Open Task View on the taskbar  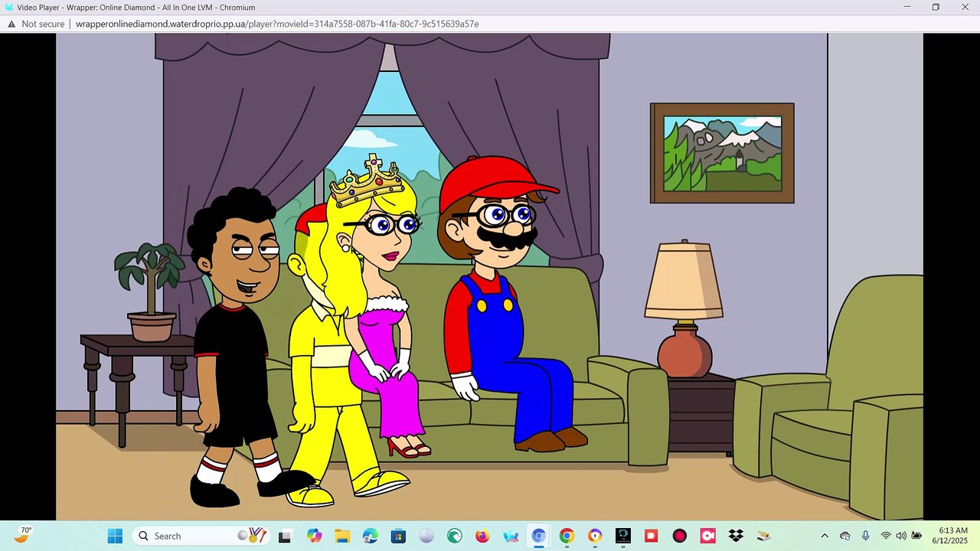click(285, 536)
